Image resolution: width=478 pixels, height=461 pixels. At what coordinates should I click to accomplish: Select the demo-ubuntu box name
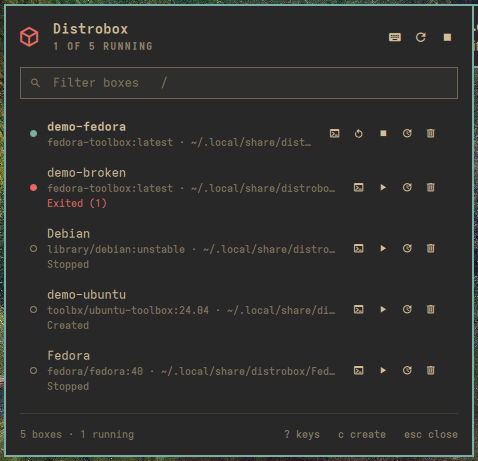pos(87,295)
